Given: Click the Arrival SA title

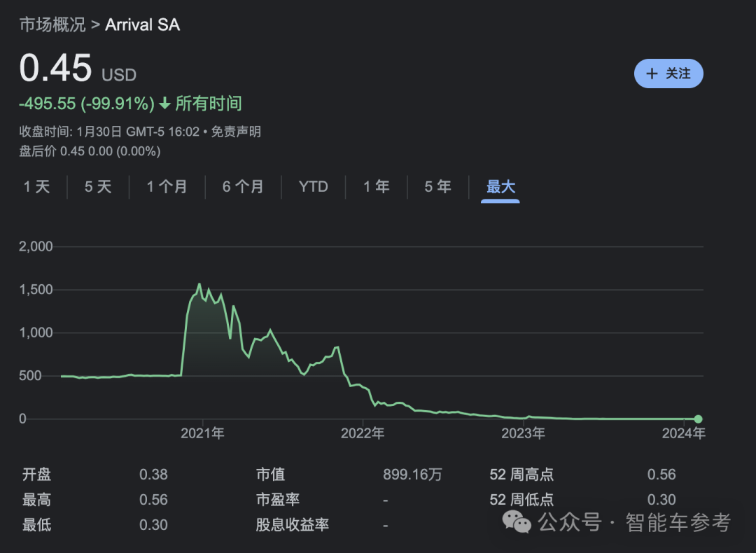Looking at the screenshot, I should (143, 24).
